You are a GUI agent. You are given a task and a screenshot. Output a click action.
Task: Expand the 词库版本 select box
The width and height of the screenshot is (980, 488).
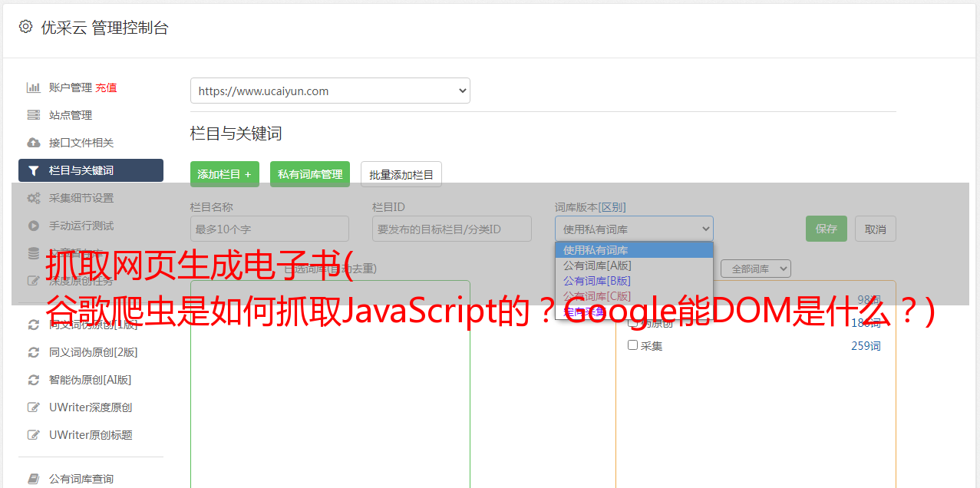tap(634, 229)
